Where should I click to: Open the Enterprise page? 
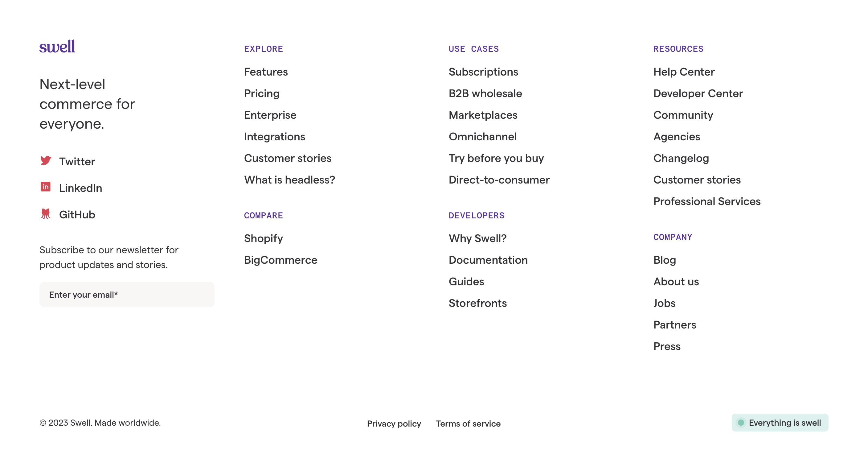pos(270,115)
